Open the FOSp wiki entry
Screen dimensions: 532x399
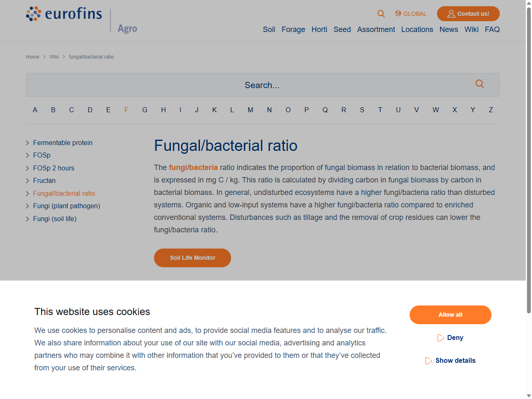[x=42, y=155]
